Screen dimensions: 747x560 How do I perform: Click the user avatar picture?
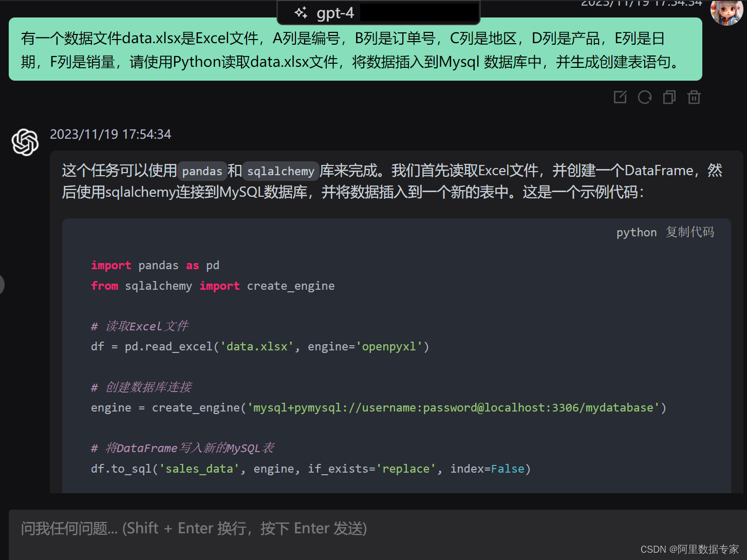tap(726, 11)
